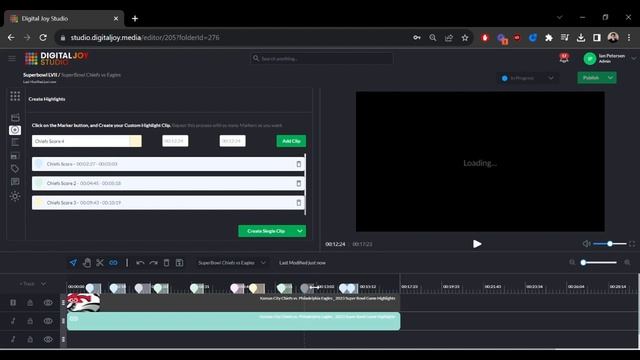640x360 pixels.
Task: Adjust the timeline zoom slider
Action: click(600, 262)
